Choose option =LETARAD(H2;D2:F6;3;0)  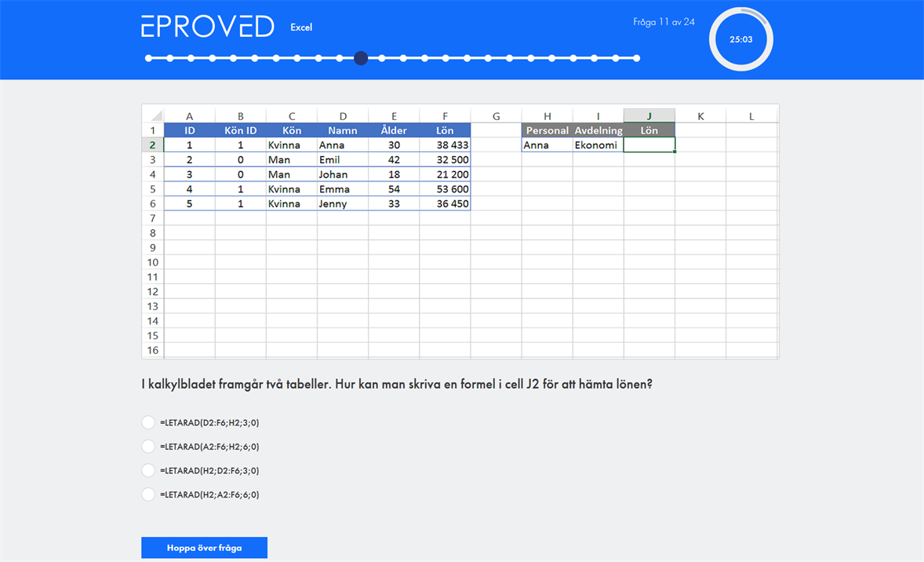[x=148, y=471]
